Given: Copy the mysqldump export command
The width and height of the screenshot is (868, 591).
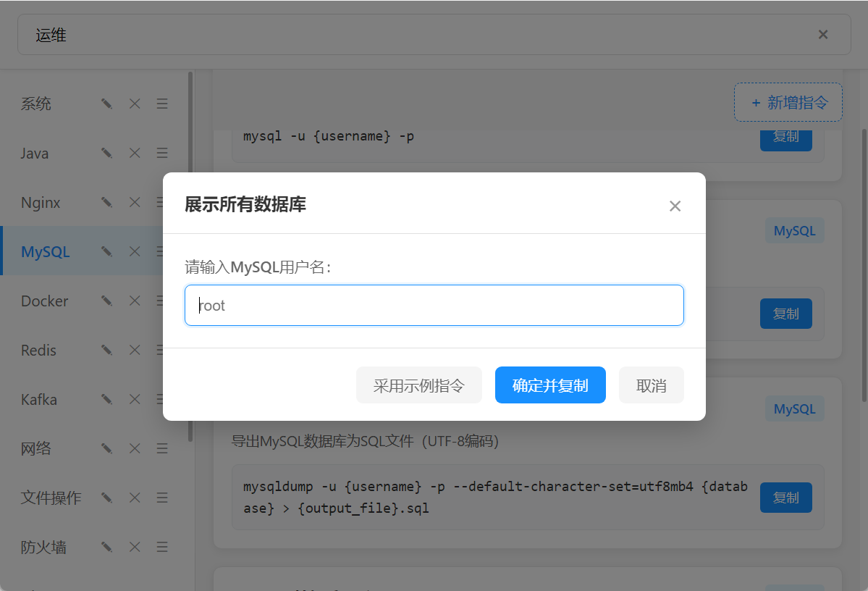Looking at the screenshot, I should [785, 498].
